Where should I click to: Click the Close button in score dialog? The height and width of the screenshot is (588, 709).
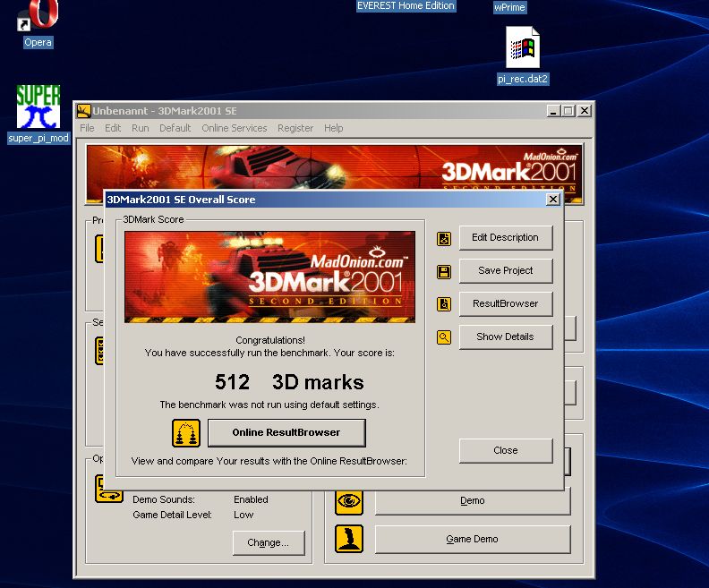click(x=506, y=450)
